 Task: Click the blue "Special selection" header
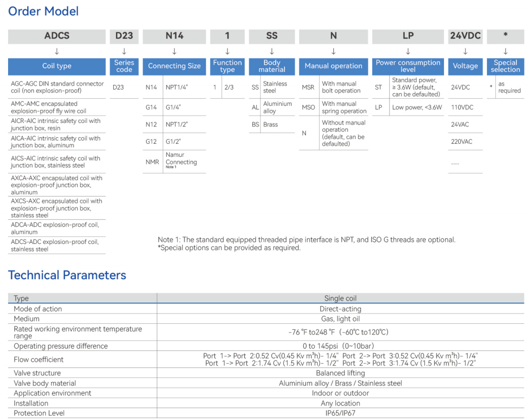click(x=505, y=66)
